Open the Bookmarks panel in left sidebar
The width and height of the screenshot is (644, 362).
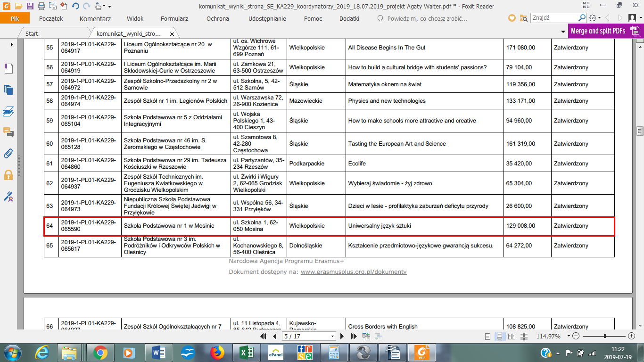coord(8,68)
